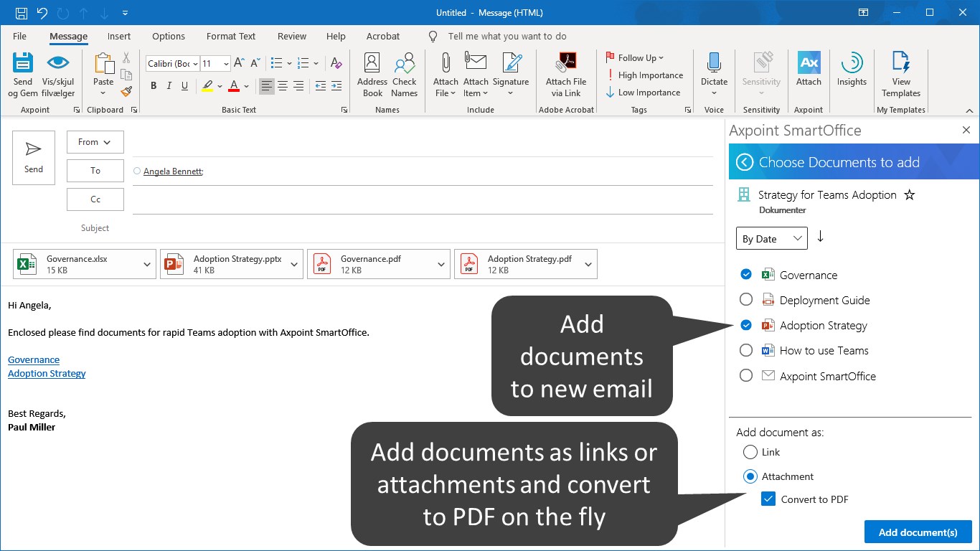Click the To recipients button

tap(95, 171)
